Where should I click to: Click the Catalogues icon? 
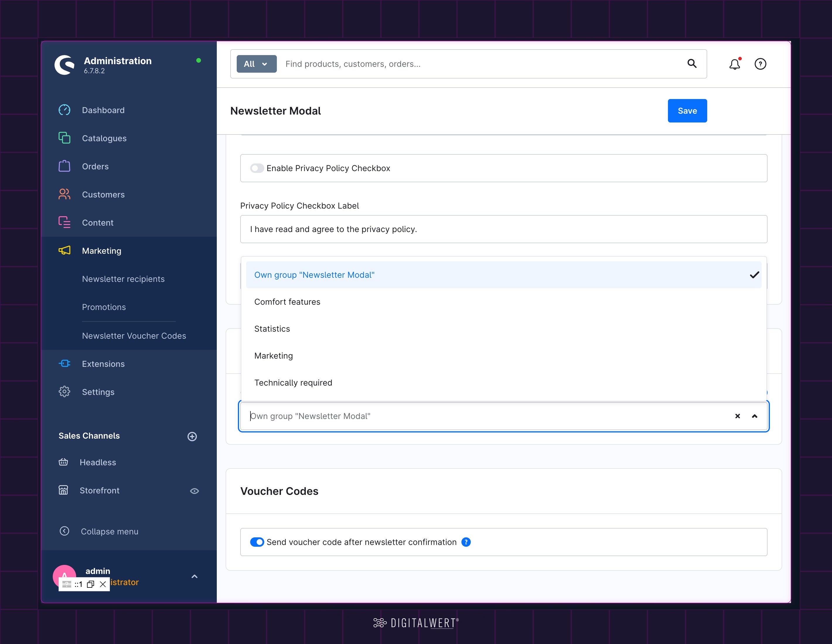(64, 138)
